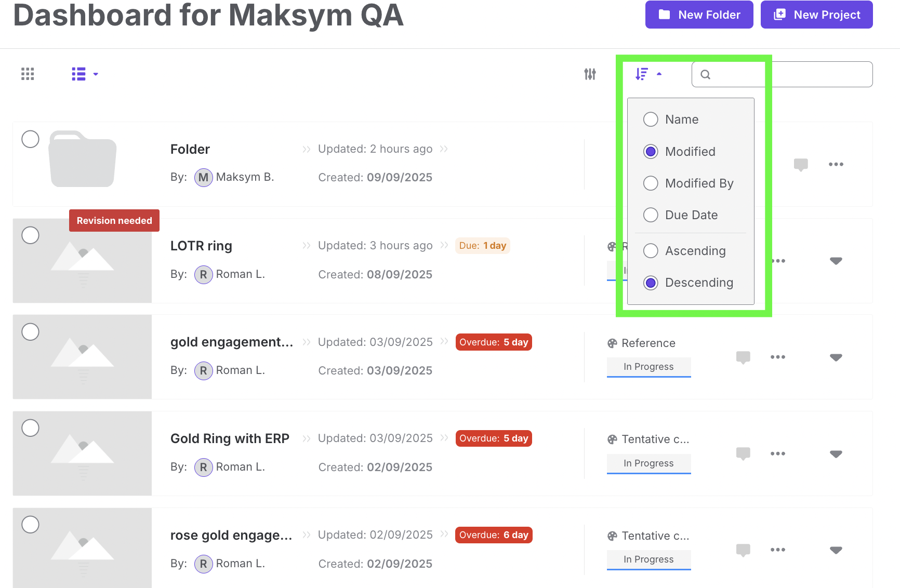Expand the gold engagement project row
Image resolution: width=900 pixels, height=588 pixels.
tap(836, 357)
